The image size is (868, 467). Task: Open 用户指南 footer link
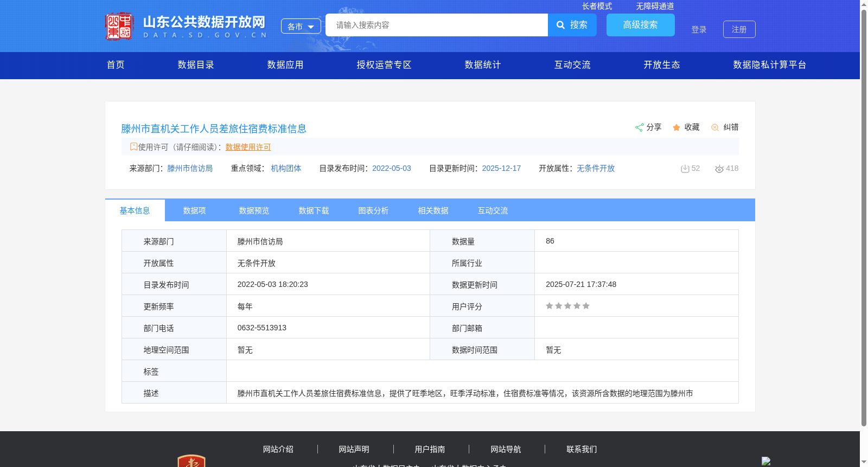point(430,449)
